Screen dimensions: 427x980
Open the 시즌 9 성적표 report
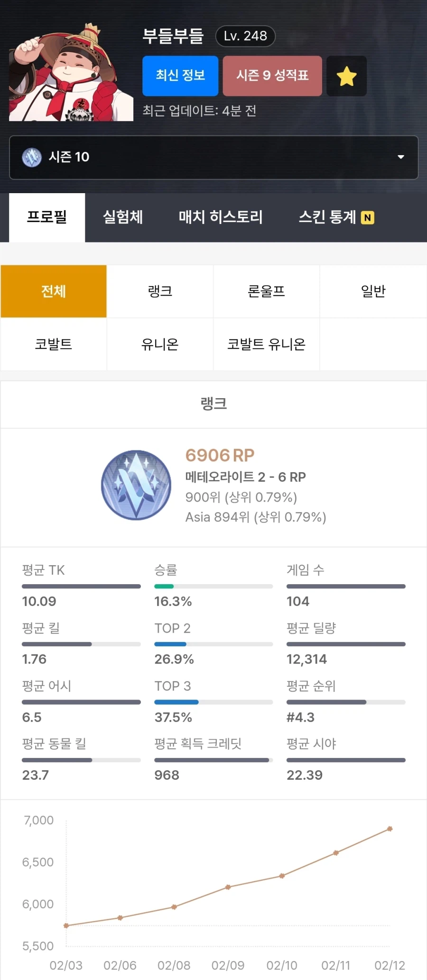click(x=272, y=76)
